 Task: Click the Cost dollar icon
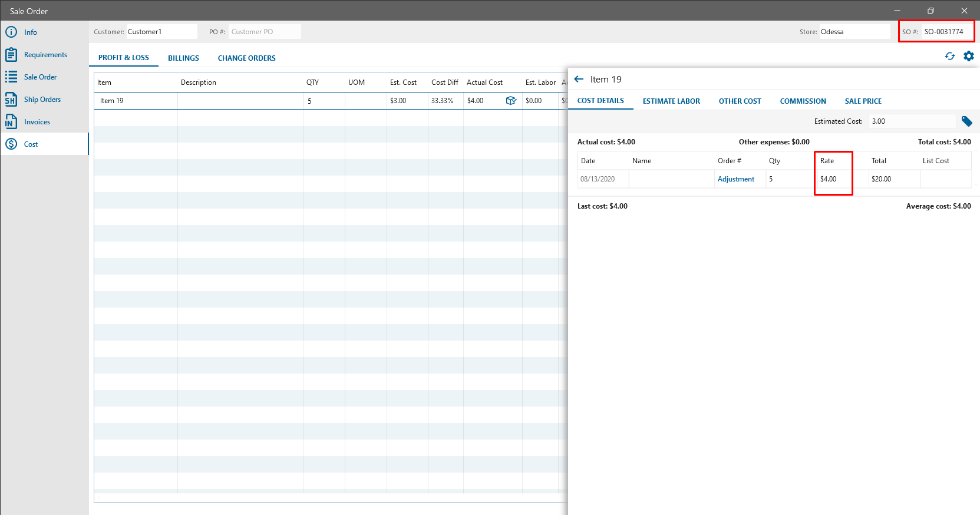click(11, 144)
